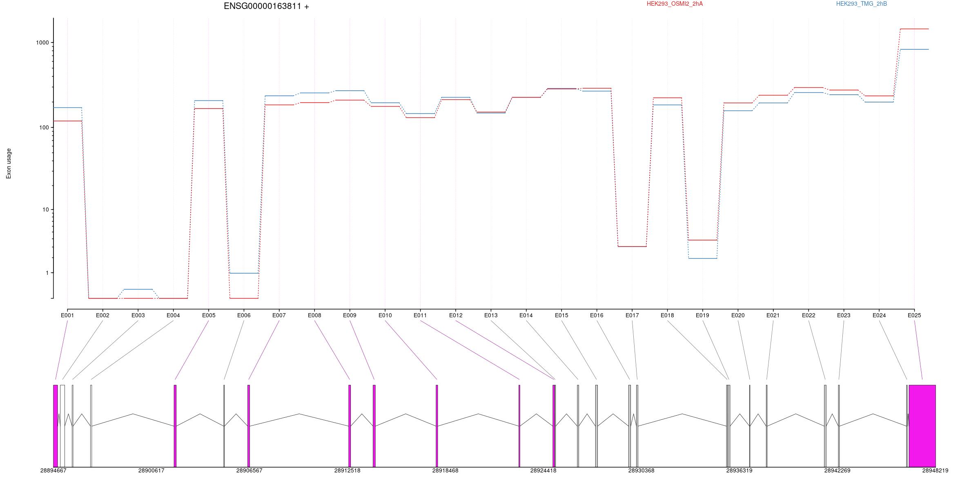The height and width of the screenshot is (490, 980).
Task: Click exon label E005
Action: click(x=209, y=316)
